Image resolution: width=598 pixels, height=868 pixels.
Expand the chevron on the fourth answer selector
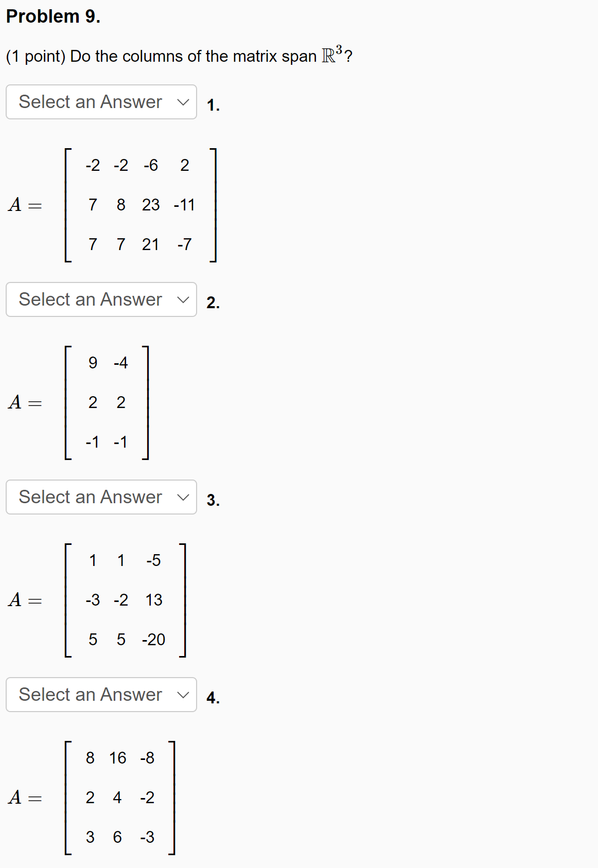[184, 695]
